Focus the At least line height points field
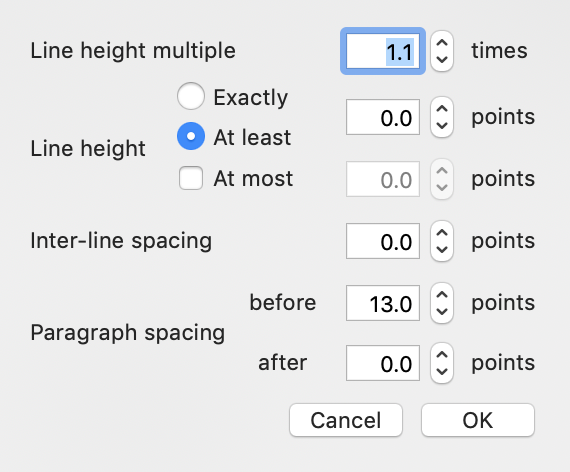The width and height of the screenshot is (570, 472). tap(383, 117)
